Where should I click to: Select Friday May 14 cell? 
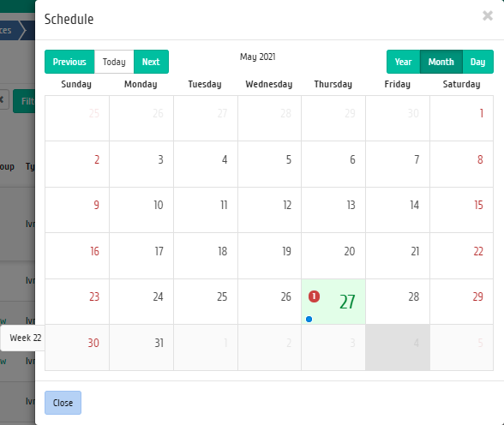pos(398,210)
